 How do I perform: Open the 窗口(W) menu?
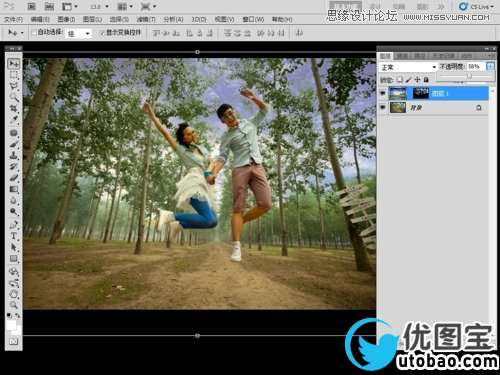tap(253, 20)
